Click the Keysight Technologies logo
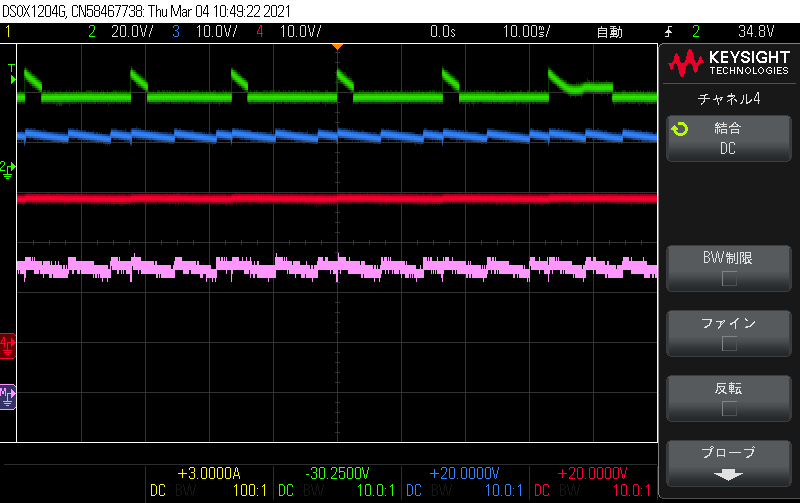 click(x=729, y=63)
